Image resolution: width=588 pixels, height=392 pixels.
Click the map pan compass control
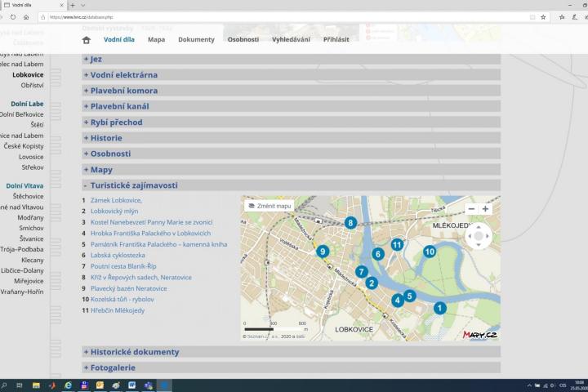point(478,238)
